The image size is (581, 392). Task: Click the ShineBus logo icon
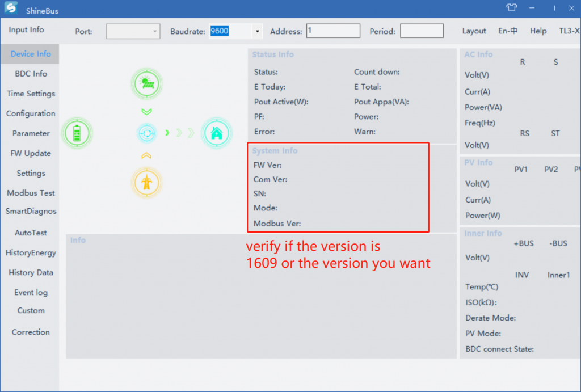coord(11,8)
